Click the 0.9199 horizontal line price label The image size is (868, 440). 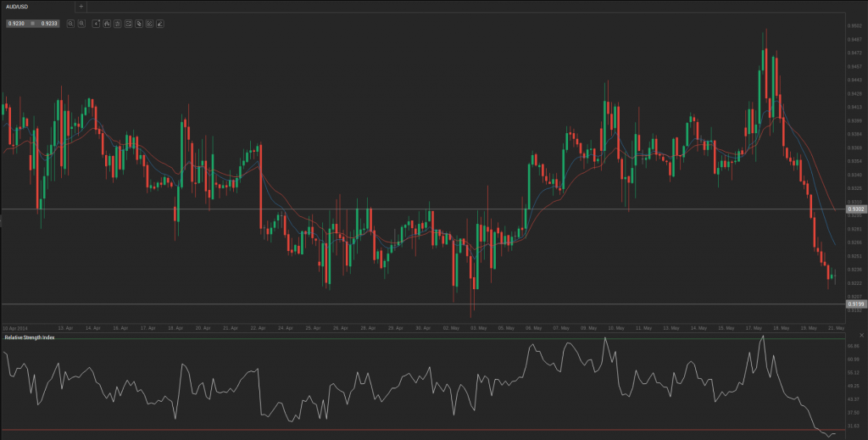[x=856, y=304]
